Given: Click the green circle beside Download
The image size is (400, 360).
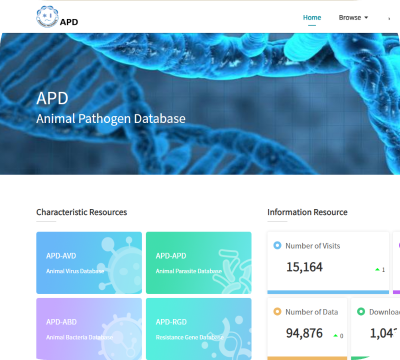Looking at the screenshot, I should pyautogui.click(x=361, y=312).
